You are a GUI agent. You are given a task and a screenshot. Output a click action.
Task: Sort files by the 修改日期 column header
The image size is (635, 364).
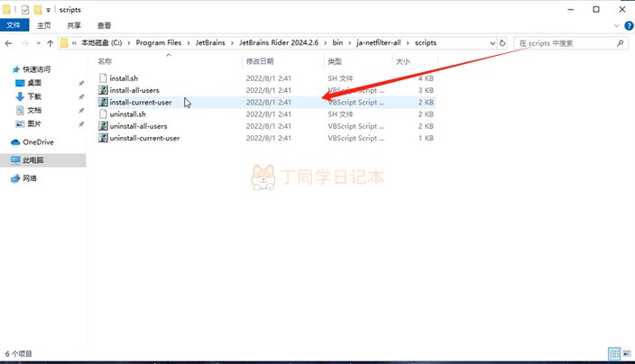tap(260, 61)
